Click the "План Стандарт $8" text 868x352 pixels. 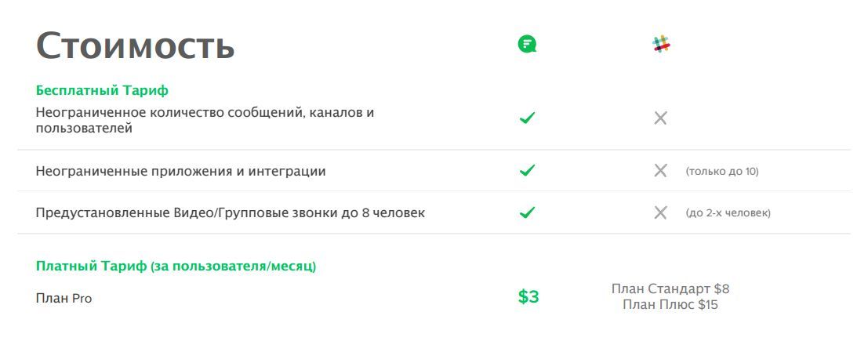point(670,288)
